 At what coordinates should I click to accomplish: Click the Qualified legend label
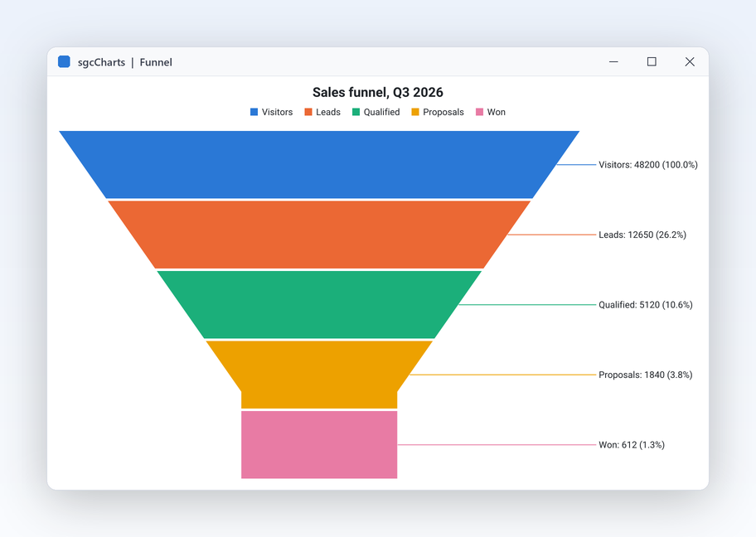point(382,112)
